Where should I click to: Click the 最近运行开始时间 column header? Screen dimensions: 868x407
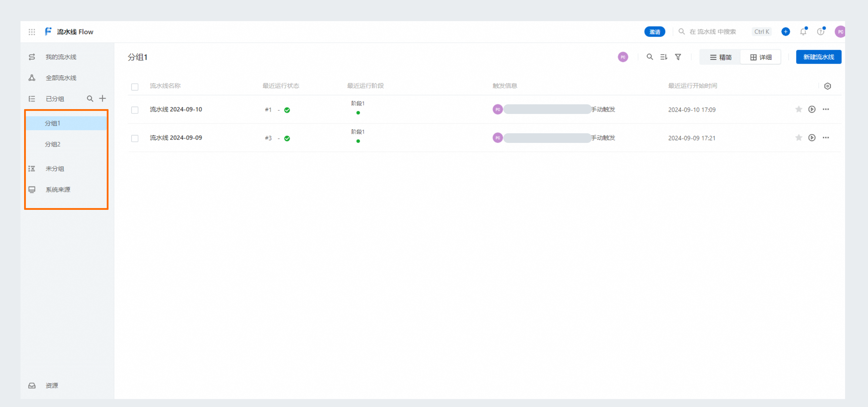pos(693,86)
